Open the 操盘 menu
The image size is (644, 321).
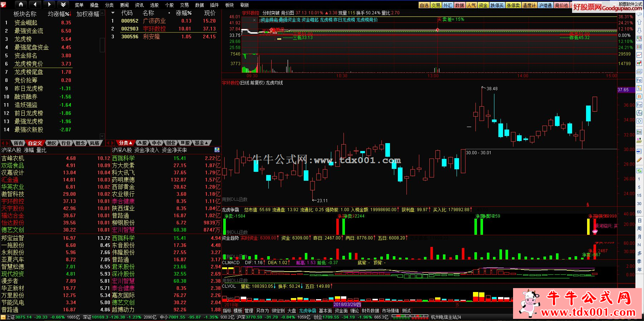click(94, 5)
